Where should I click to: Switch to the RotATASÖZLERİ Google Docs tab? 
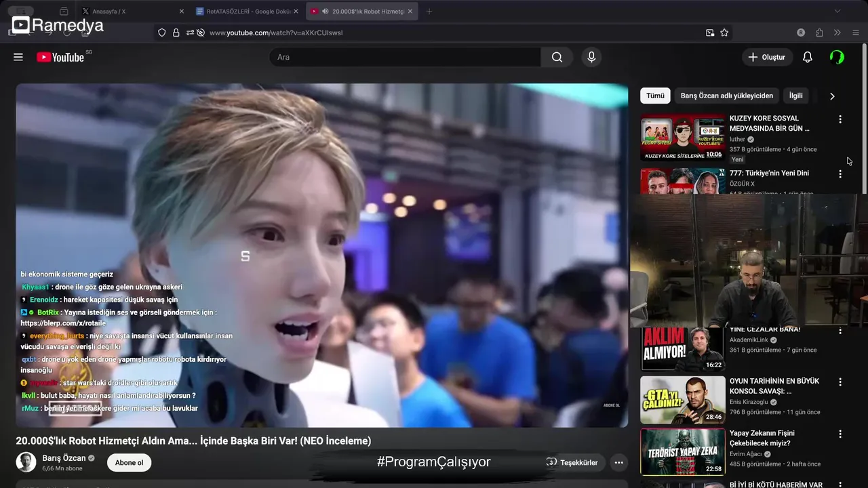click(247, 12)
